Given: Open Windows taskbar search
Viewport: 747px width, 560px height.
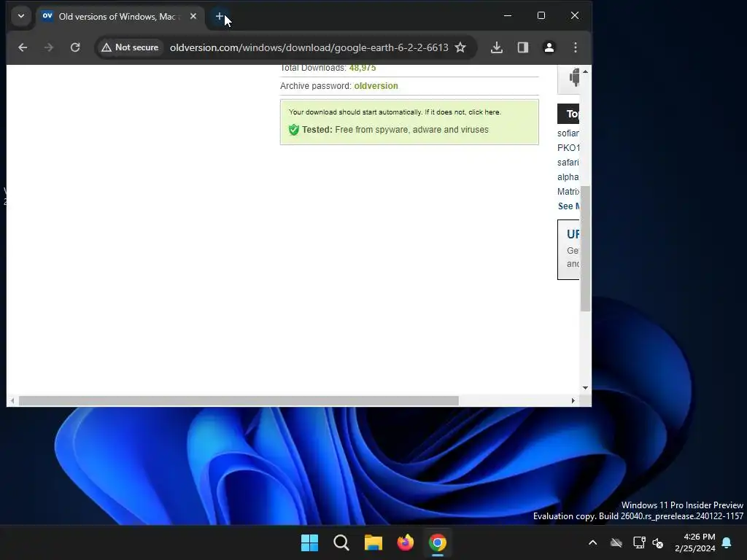Looking at the screenshot, I should tap(341, 542).
